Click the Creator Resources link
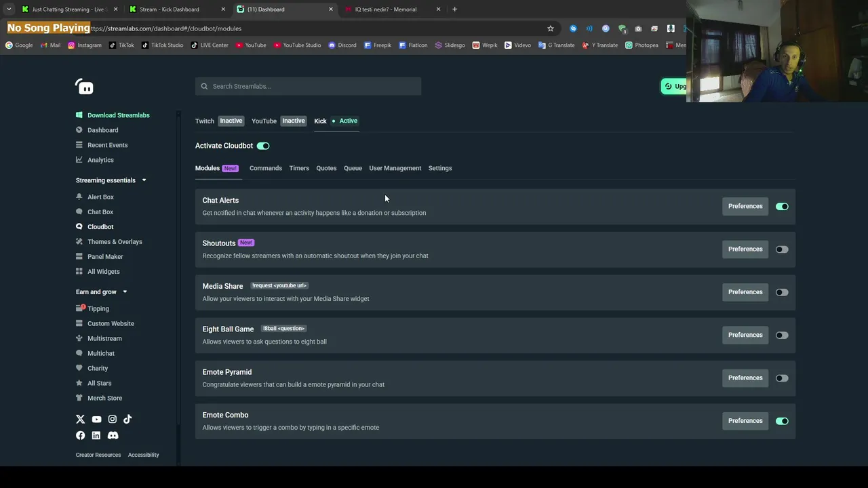868x488 pixels. [98, 455]
